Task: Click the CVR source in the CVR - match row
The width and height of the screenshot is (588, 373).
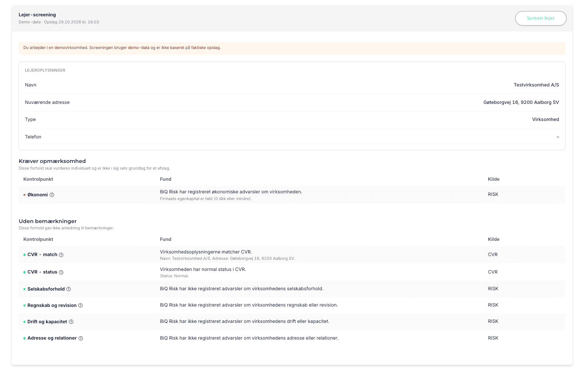Action: point(493,255)
